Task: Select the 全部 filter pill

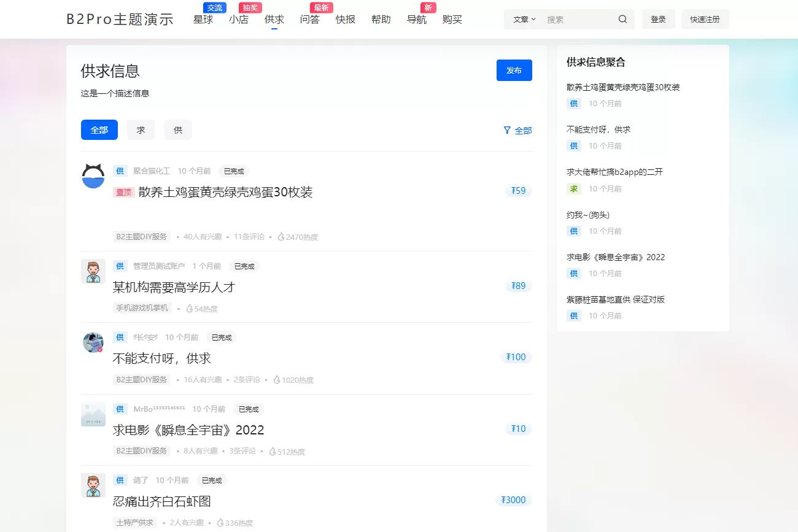Action: coord(99,130)
